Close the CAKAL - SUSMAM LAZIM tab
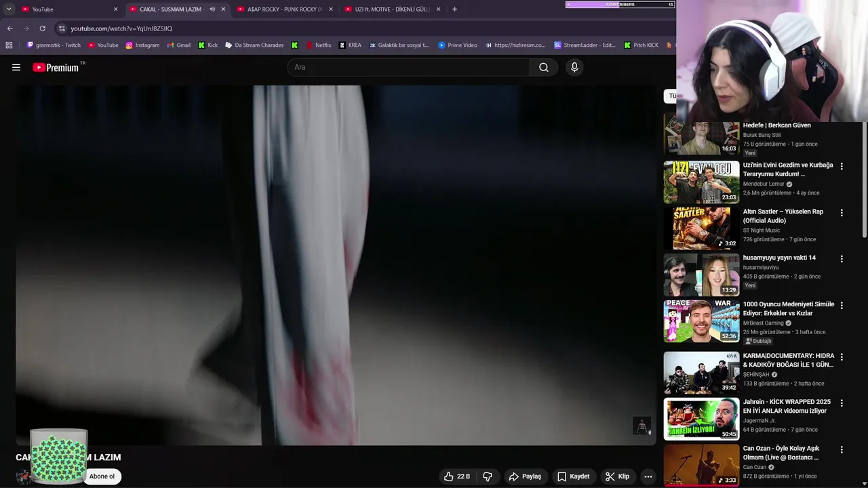Image resolution: width=868 pixels, height=488 pixels. 223,9
